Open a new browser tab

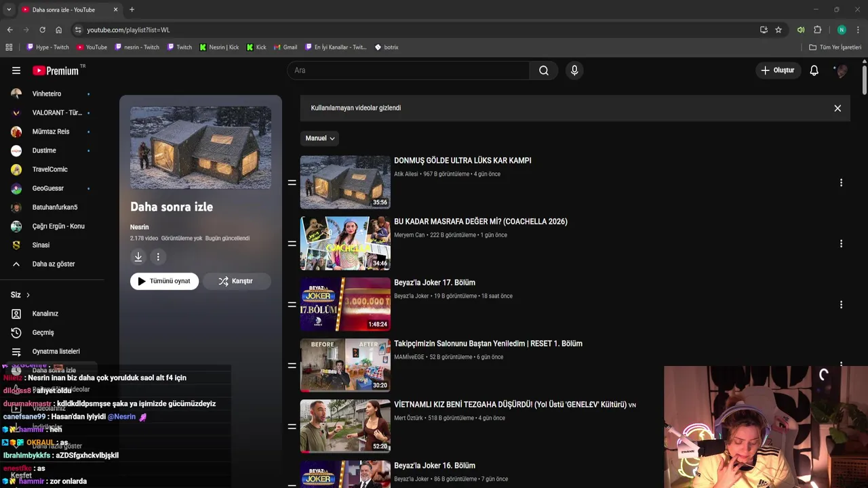pos(132,9)
